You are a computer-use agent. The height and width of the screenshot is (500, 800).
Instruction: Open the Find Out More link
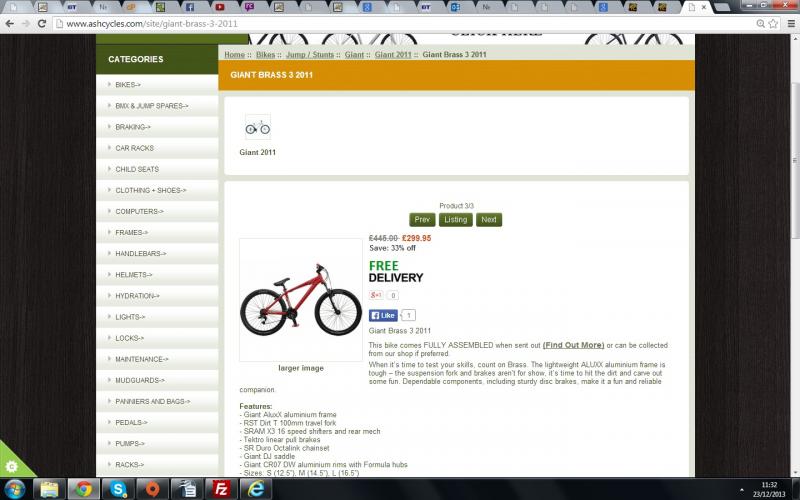tap(573, 345)
